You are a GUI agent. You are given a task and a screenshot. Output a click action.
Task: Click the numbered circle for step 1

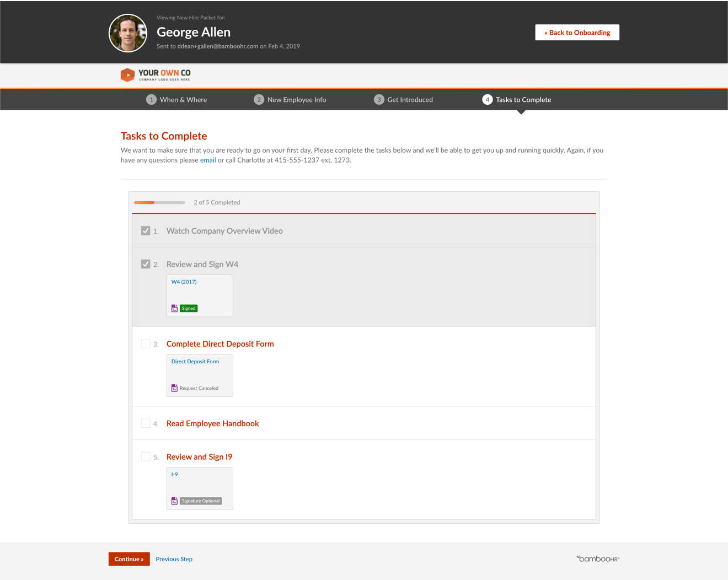151,99
